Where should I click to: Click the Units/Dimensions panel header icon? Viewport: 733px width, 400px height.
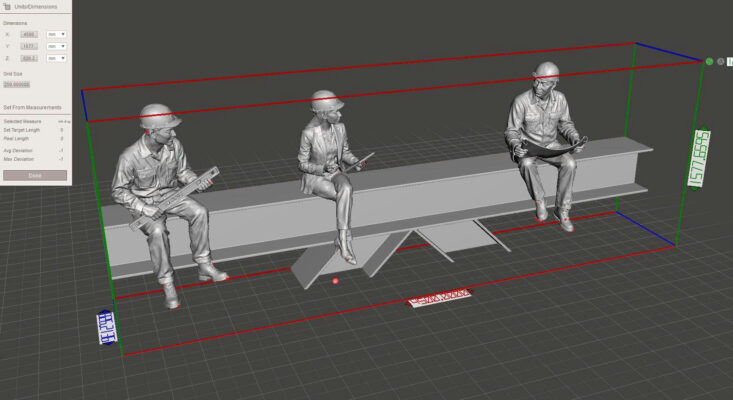point(7,7)
